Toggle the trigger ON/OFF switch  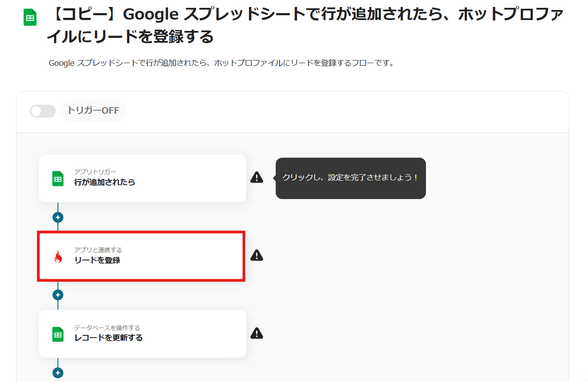43,111
